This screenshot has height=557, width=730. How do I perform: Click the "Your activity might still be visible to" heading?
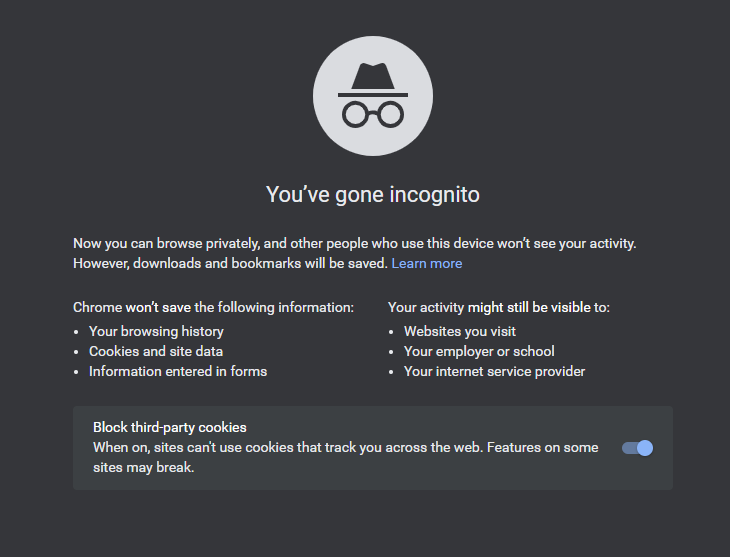tap(498, 307)
